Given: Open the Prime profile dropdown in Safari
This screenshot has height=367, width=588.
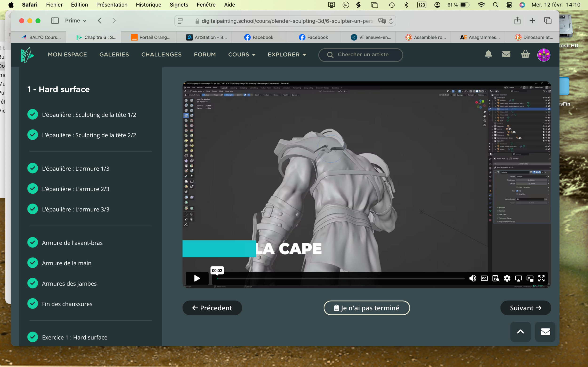Looking at the screenshot, I should [75, 21].
